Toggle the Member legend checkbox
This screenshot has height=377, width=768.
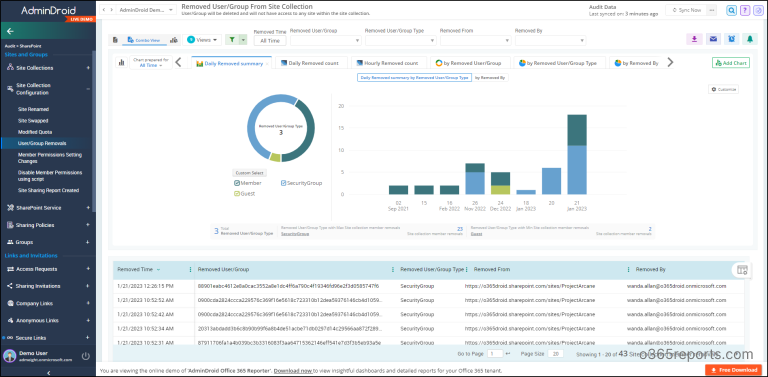[x=237, y=183]
